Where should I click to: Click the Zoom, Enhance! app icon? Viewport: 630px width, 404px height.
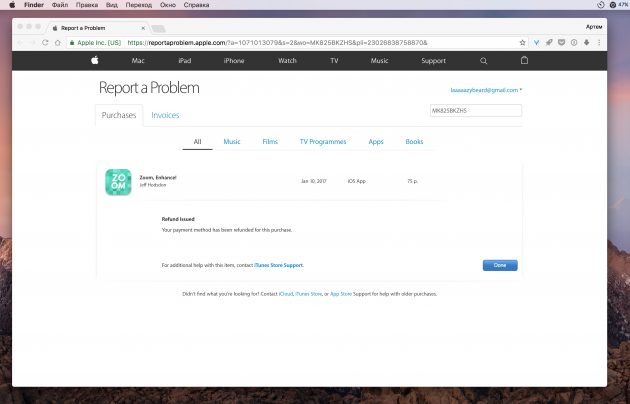pyautogui.click(x=118, y=182)
